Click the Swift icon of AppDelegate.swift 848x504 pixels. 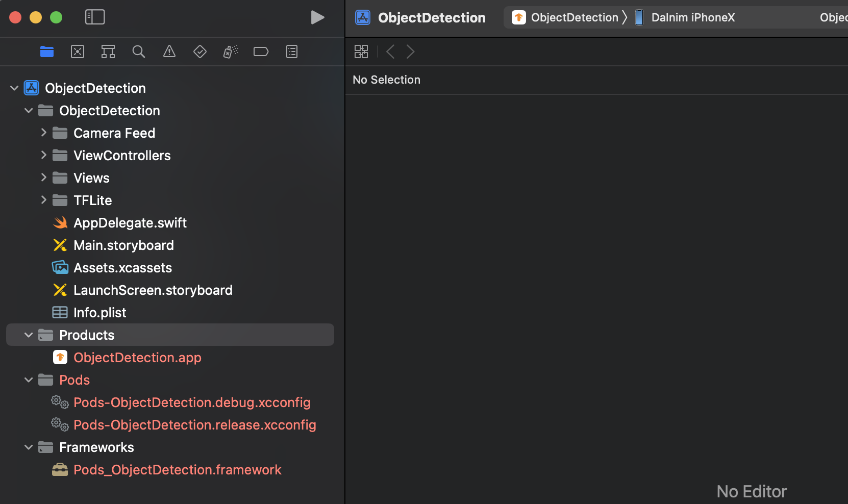60,222
